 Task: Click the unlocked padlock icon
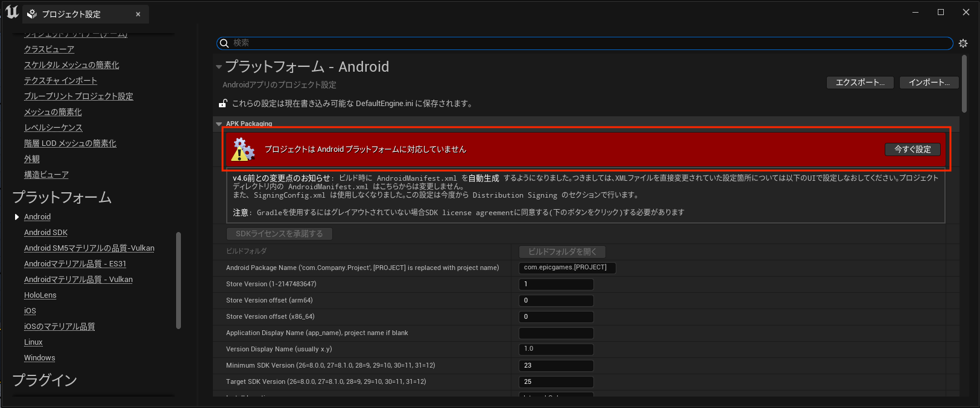223,103
